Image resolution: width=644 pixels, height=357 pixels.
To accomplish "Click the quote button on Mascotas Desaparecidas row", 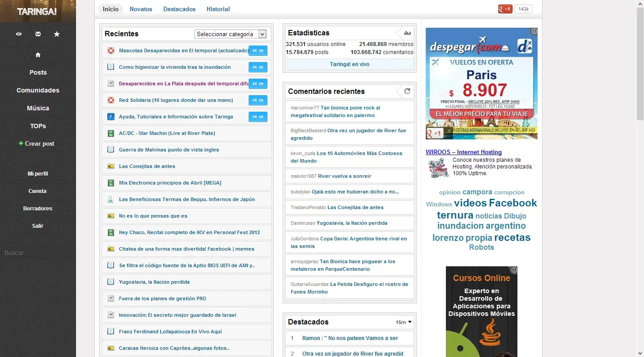I will (x=258, y=50).
